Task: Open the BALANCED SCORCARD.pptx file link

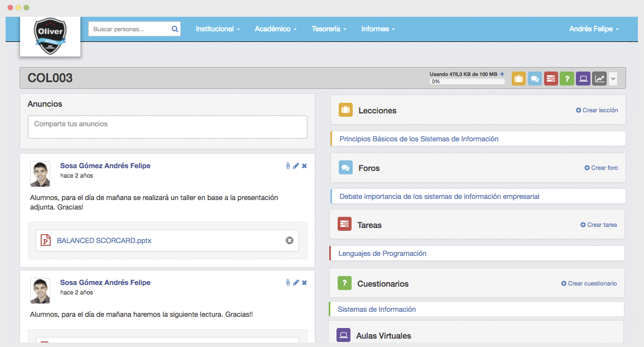Action: [104, 240]
